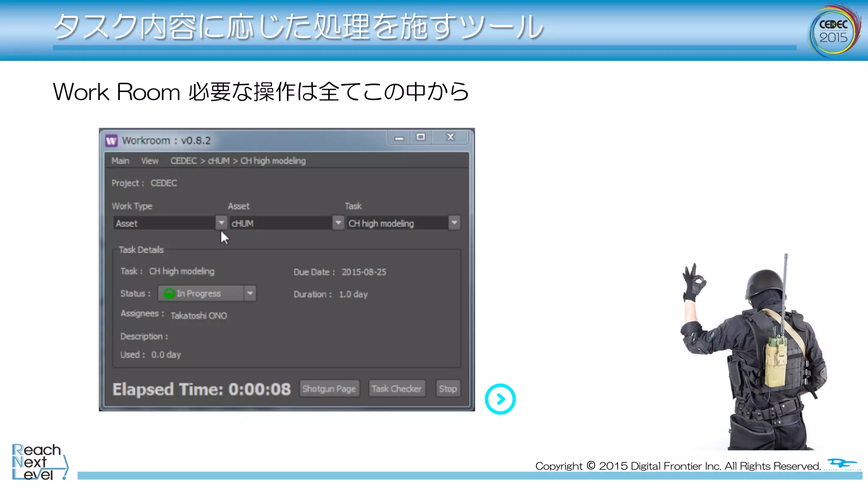This screenshot has height=488, width=868.
Task: Click the Duration value 1.0 day
Action: 353,294
